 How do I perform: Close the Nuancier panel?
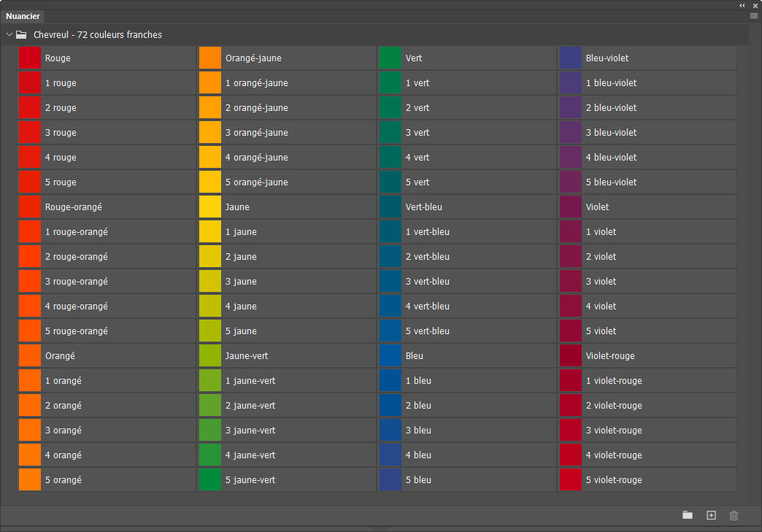tap(755, 5)
